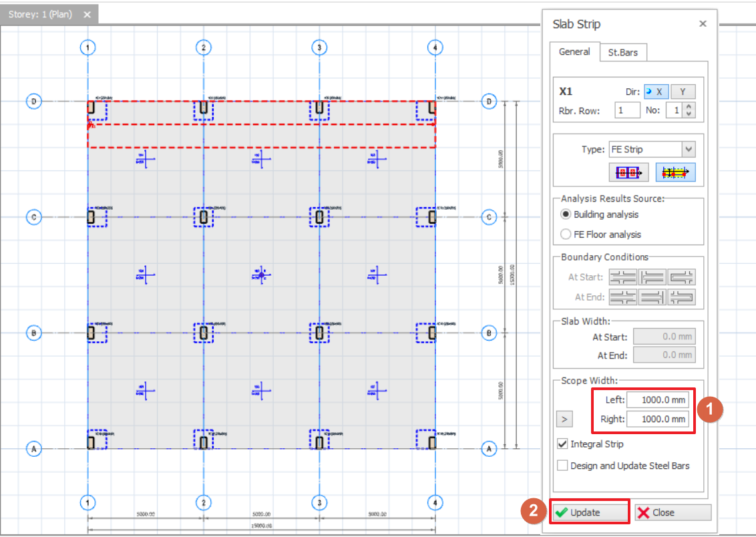Choose last At End boundary condition icon

[681, 297]
